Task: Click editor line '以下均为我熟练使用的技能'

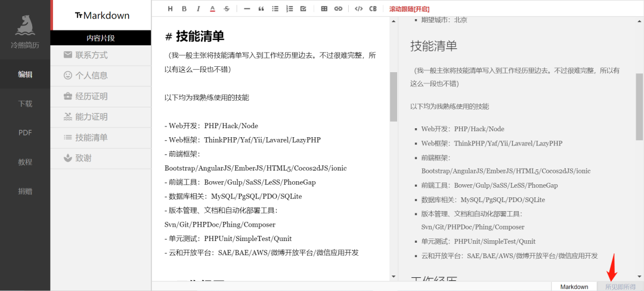Action: point(206,98)
